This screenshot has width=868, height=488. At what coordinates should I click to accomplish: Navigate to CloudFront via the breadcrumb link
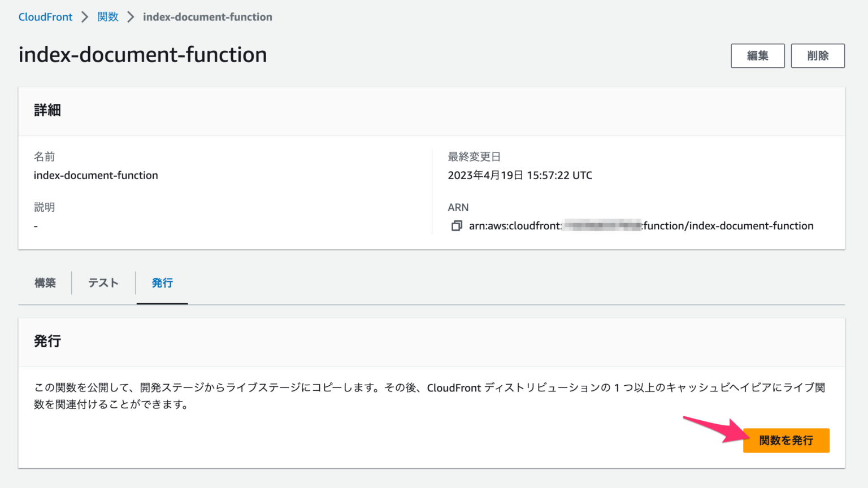pos(45,17)
